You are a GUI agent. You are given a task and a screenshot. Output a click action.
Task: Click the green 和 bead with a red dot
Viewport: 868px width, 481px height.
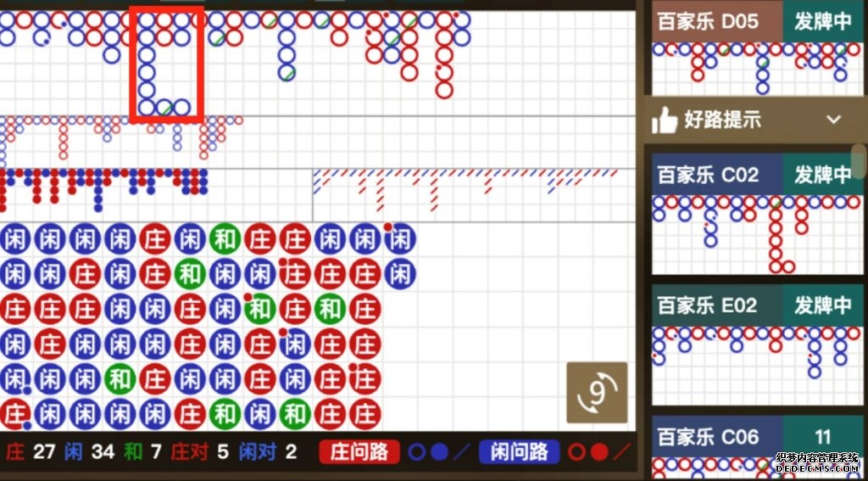[259, 309]
